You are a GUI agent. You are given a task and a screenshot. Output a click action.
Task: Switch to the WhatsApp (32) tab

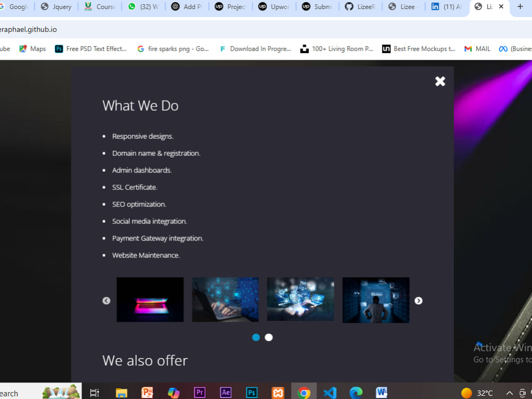tap(144, 7)
